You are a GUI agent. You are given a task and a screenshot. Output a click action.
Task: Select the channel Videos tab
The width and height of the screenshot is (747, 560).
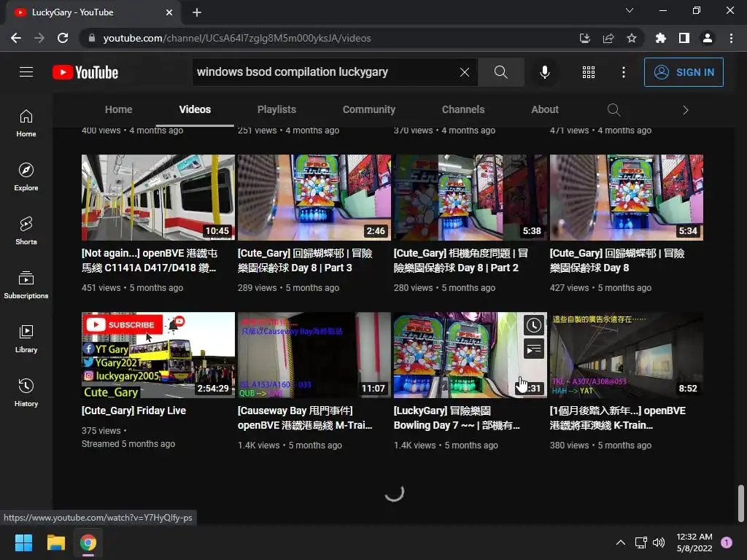pyautogui.click(x=195, y=109)
